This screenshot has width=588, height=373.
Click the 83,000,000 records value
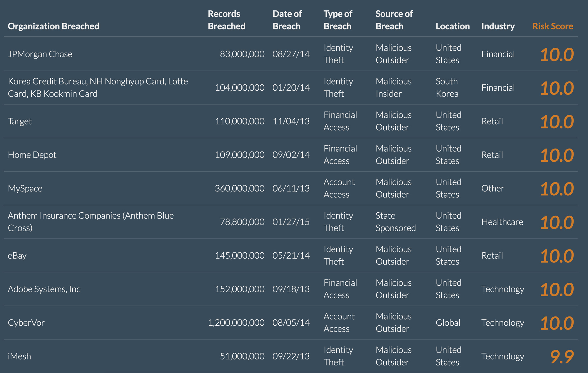coord(242,54)
